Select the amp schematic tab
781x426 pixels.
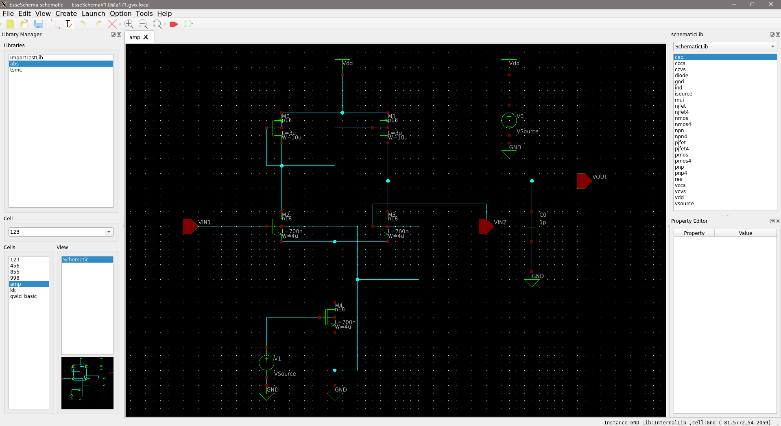tap(134, 37)
